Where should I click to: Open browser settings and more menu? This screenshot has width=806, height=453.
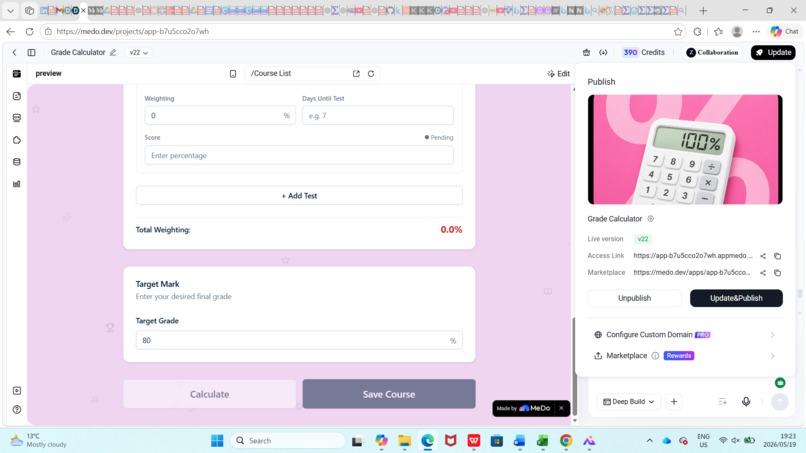click(756, 31)
